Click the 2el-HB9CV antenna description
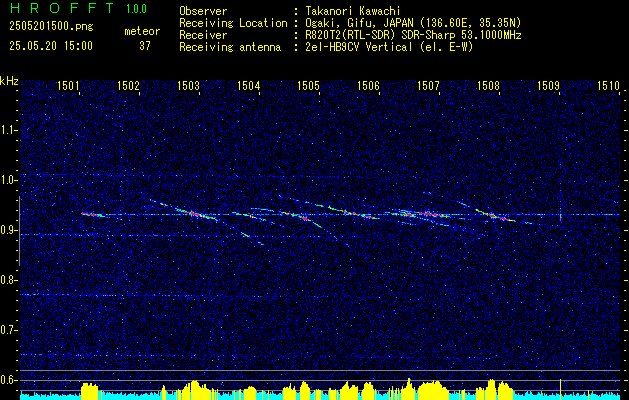 pyautogui.click(x=388, y=47)
